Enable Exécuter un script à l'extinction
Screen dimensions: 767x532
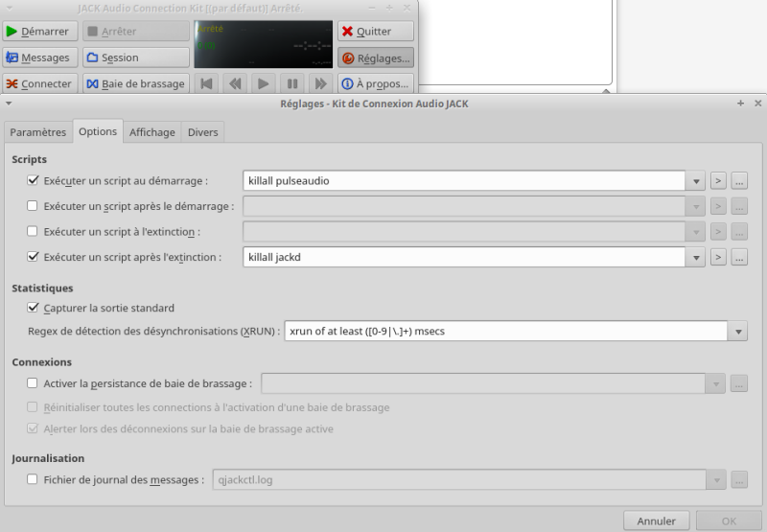tap(33, 231)
